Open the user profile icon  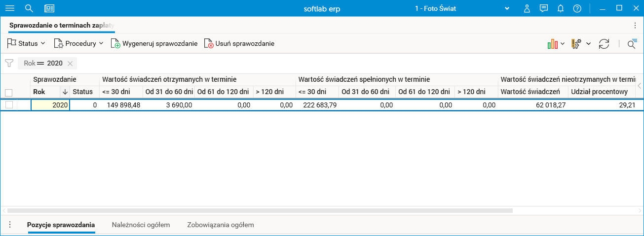click(527, 8)
